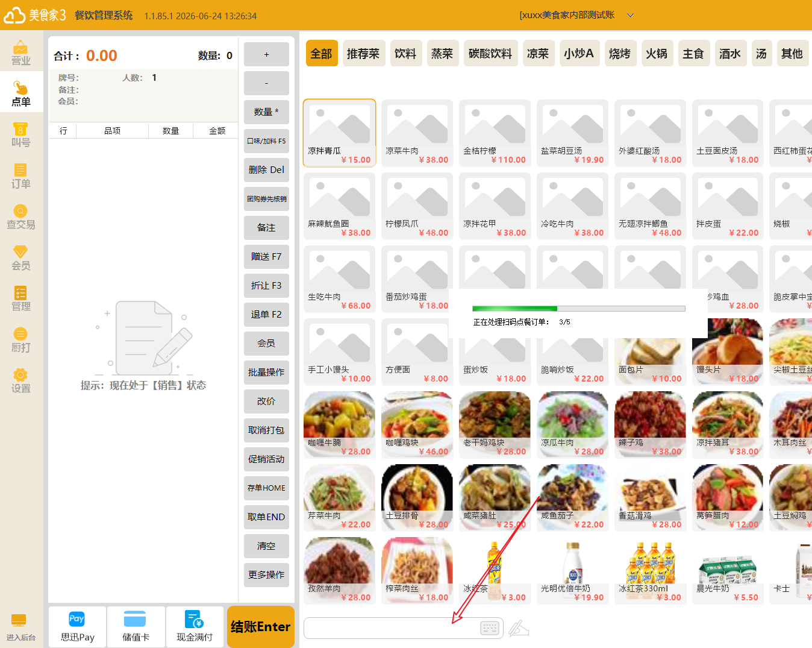Screen dimensions: 812x648
Task: Add the 咖喱牛腩 dish thumbnail
Action: click(339, 424)
